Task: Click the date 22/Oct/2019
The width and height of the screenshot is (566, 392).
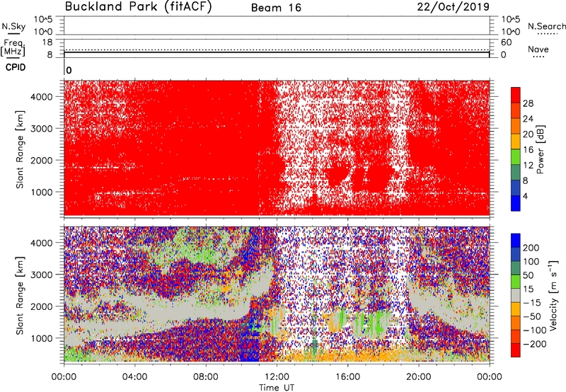Action: coord(454,7)
